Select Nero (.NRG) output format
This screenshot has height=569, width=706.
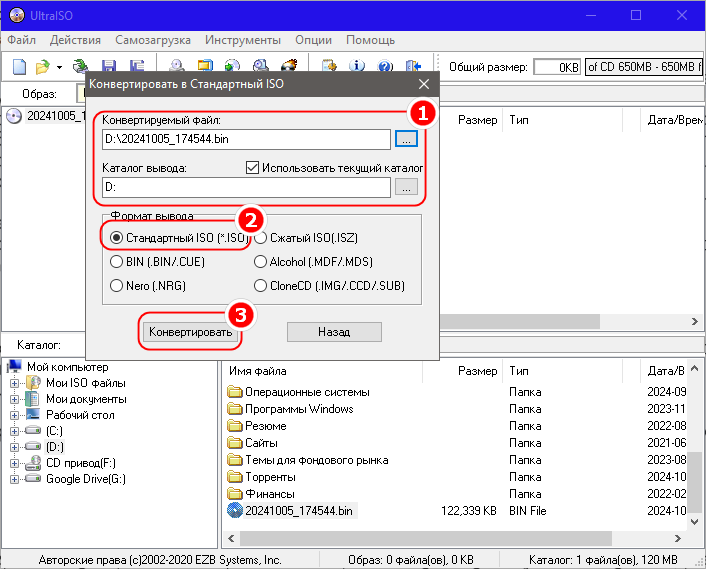(116, 285)
